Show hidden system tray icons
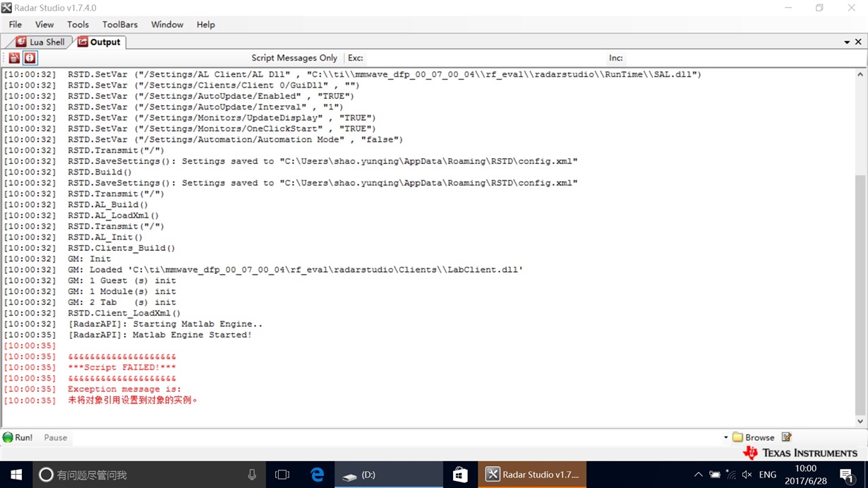868x488 pixels. (x=698, y=475)
